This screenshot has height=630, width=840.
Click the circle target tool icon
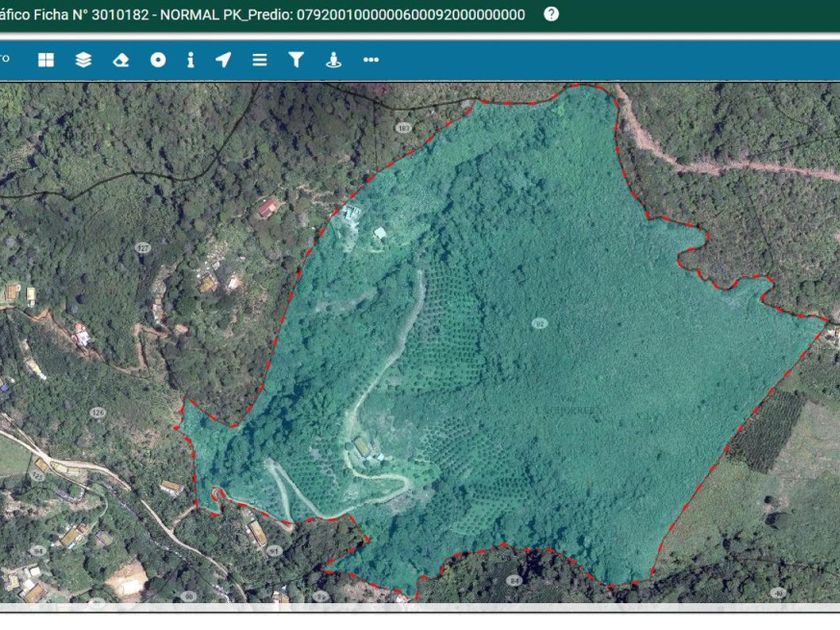[x=158, y=60]
